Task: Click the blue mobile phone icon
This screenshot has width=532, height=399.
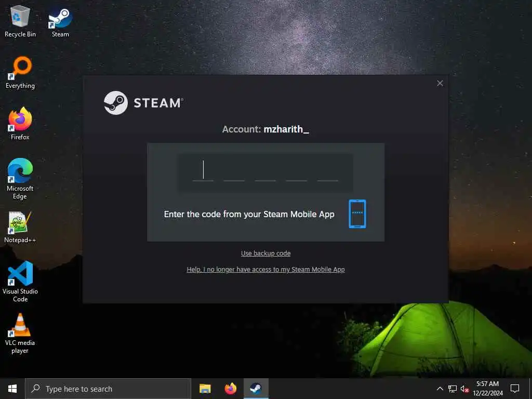Action: pos(357,214)
